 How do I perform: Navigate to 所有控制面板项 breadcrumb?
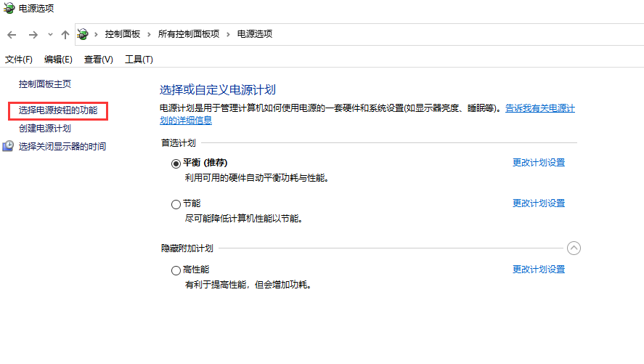189,34
